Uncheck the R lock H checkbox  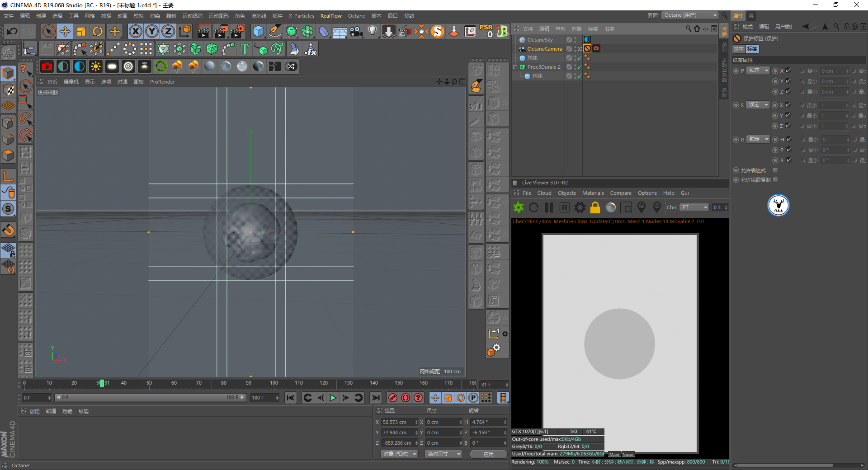pyautogui.click(x=789, y=139)
